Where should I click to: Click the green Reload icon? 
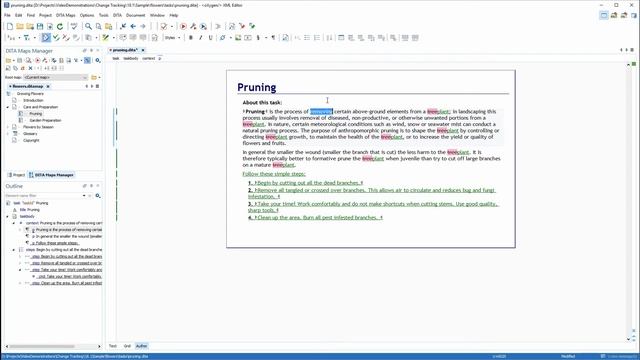(60, 26)
